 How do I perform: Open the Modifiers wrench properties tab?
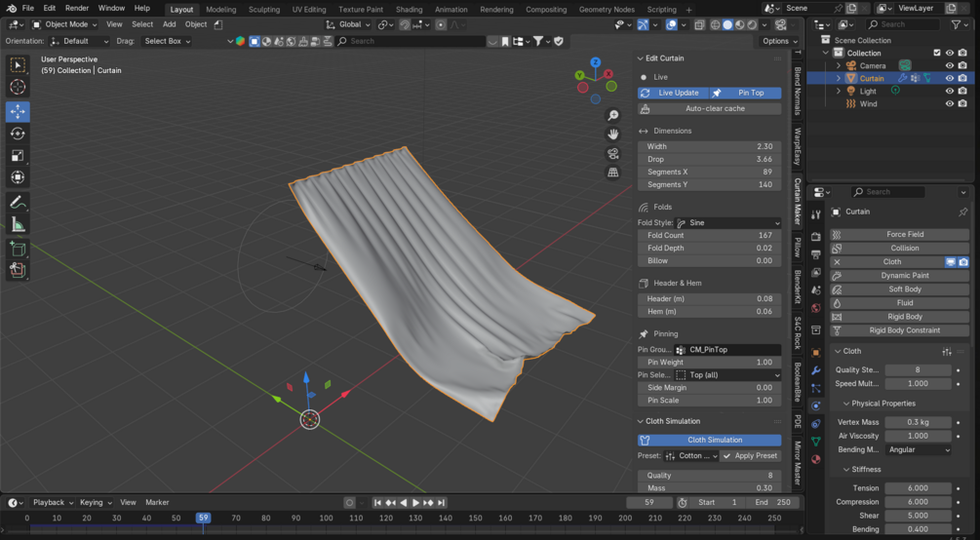815,370
